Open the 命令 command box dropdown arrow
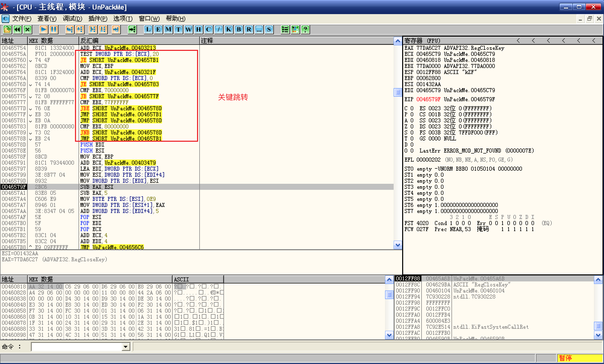This screenshot has height=364, width=604. click(126, 347)
